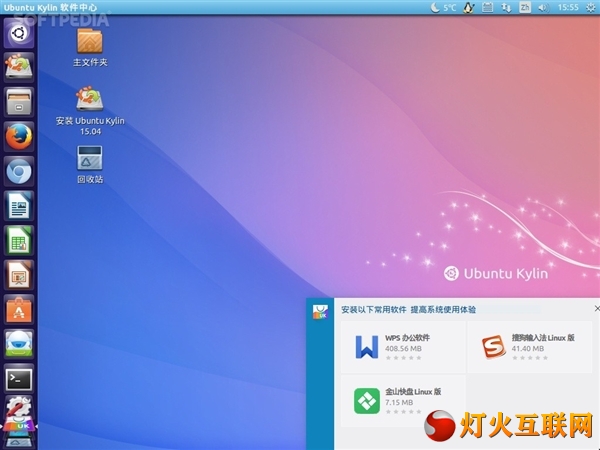Click the 408.56 MB size text

click(403, 349)
